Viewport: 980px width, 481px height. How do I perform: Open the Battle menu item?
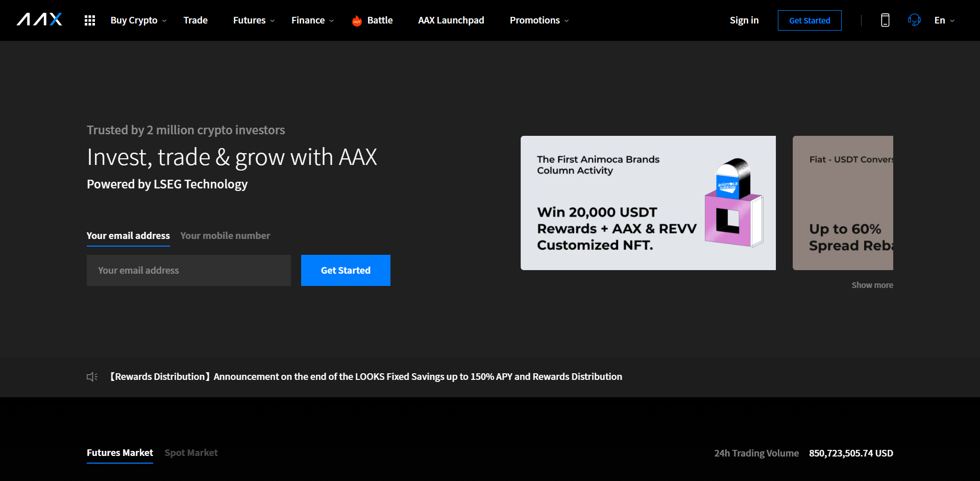tap(380, 20)
